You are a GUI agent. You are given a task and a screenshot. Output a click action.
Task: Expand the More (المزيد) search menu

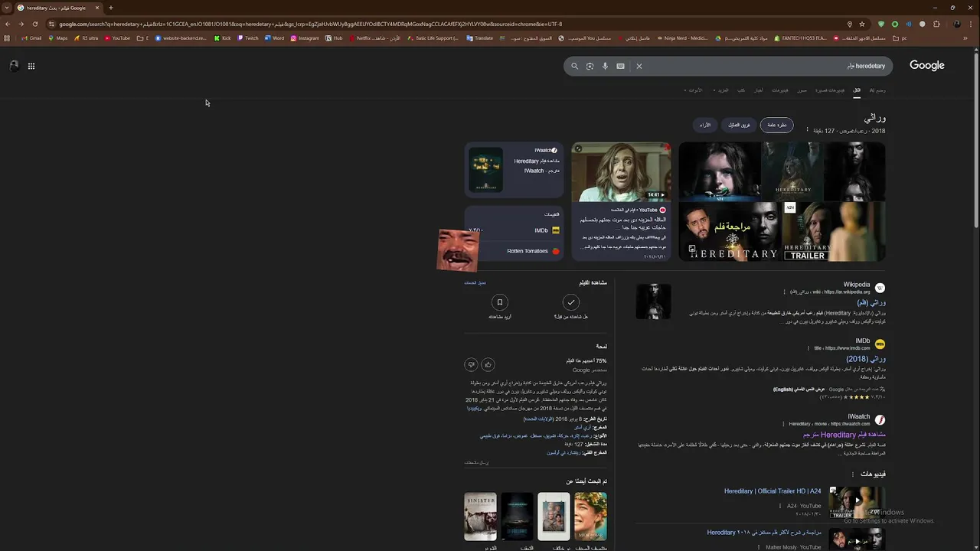[x=721, y=90]
